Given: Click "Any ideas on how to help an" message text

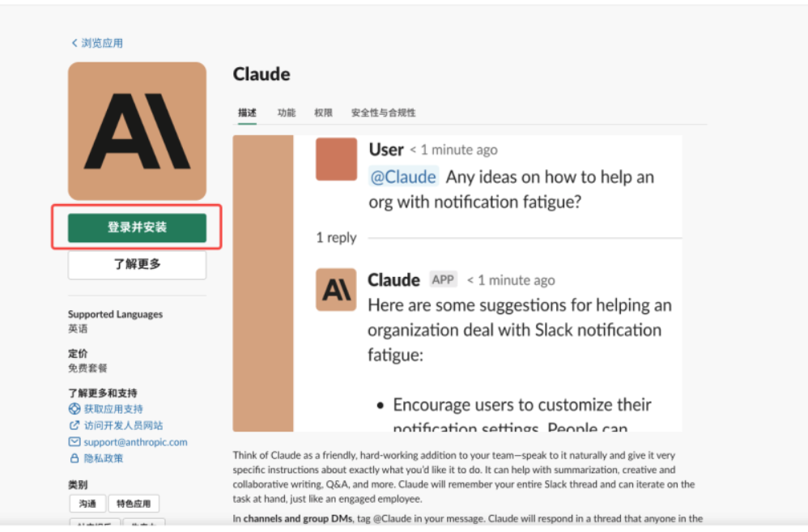Looking at the screenshot, I should pos(550,177).
